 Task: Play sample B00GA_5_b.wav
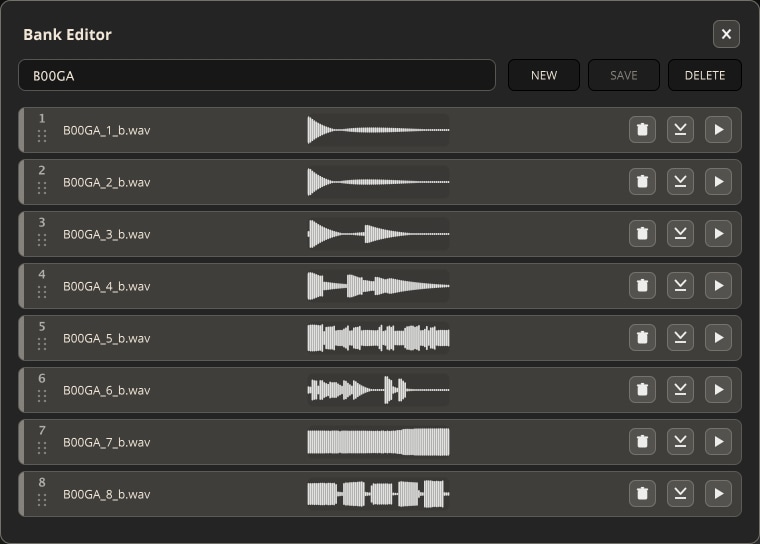718,337
